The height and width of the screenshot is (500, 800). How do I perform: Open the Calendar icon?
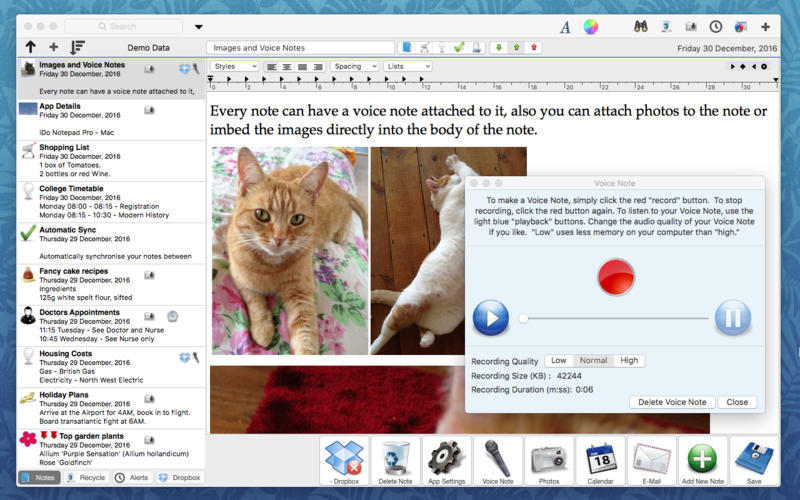601,461
